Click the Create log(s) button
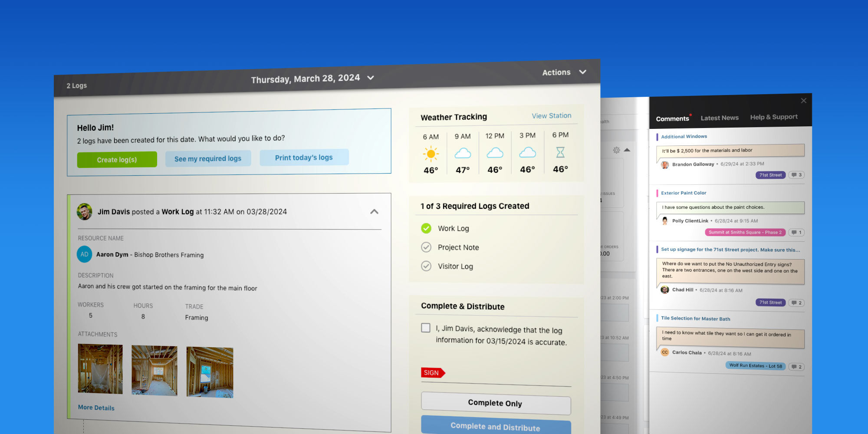Image resolution: width=868 pixels, height=434 pixels. (x=117, y=159)
